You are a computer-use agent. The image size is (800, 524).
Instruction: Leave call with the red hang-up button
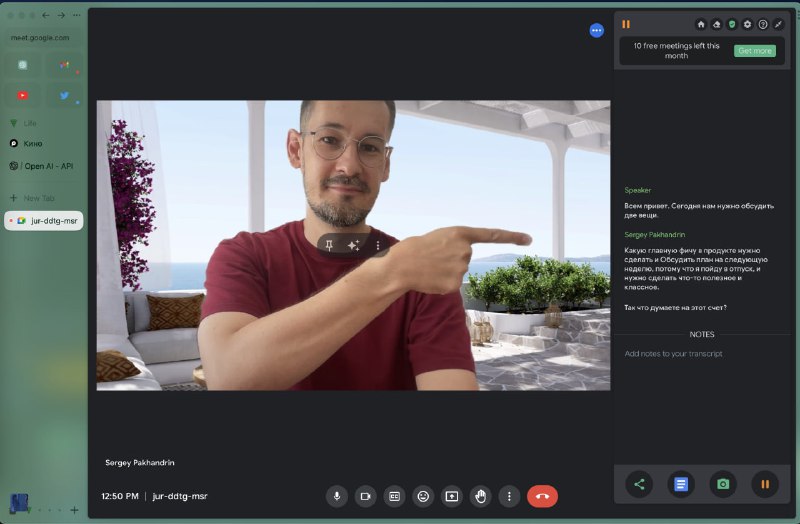(x=542, y=496)
